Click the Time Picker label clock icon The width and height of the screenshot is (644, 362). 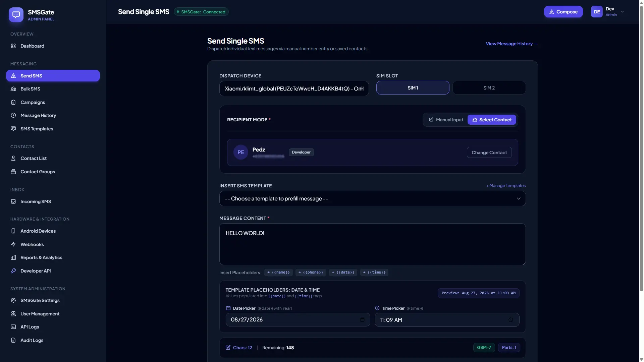(x=377, y=308)
